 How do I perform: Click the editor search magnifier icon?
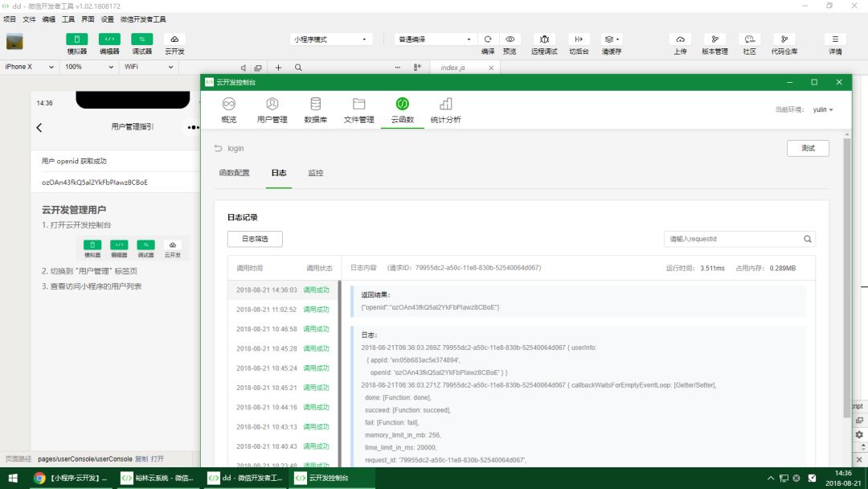(x=298, y=68)
